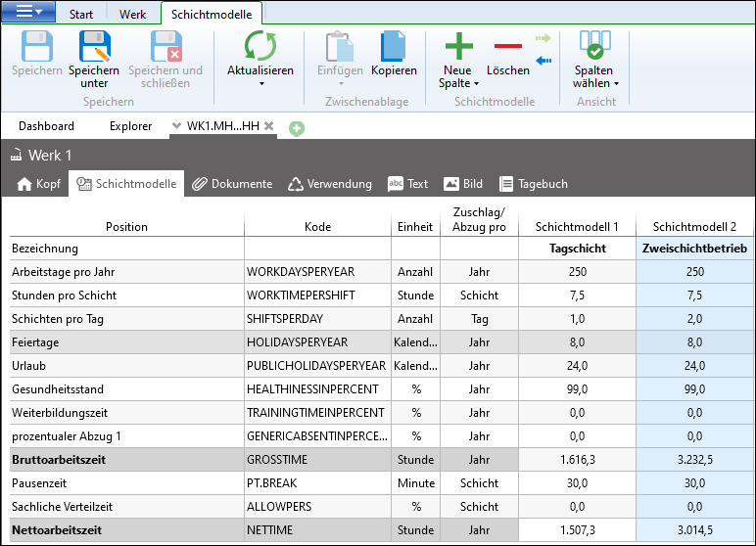
Task: Switch to the Verwendung tab
Action: click(x=330, y=184)
